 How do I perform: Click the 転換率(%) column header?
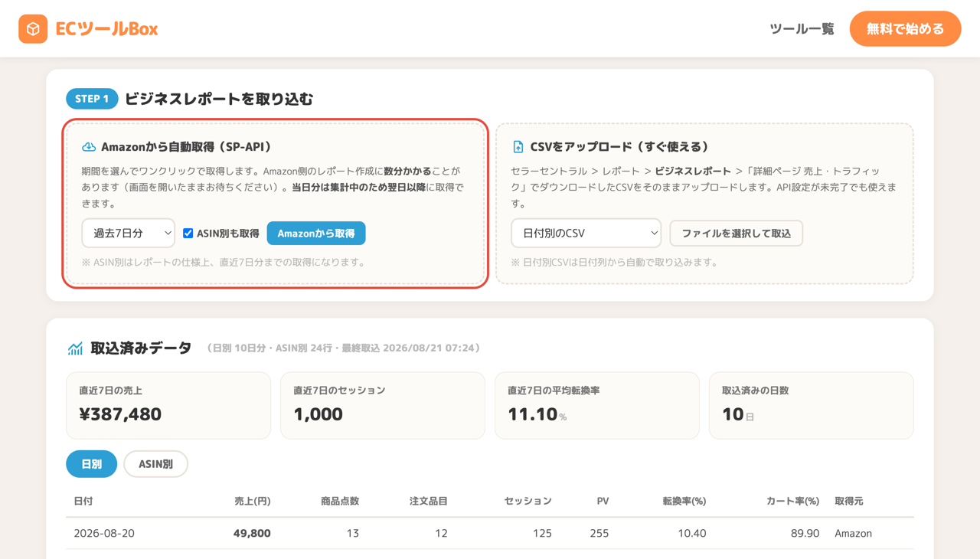tap(684, 501)
